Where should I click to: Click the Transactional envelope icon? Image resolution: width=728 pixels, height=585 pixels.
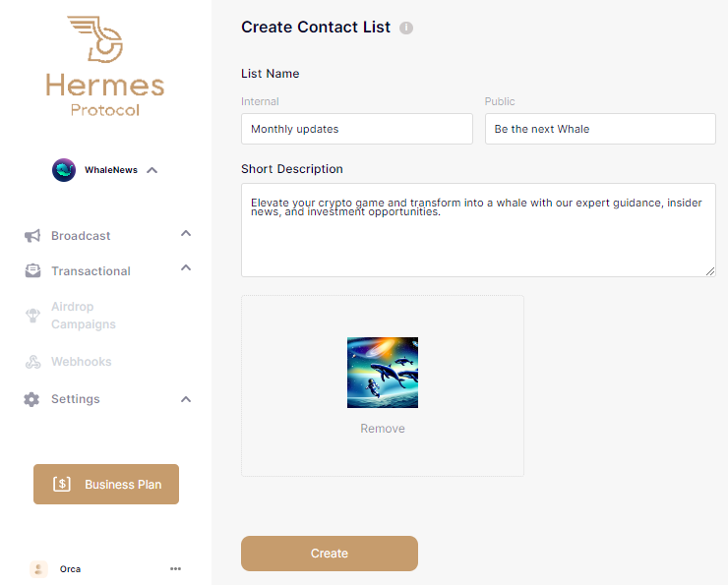click(32, 271)
